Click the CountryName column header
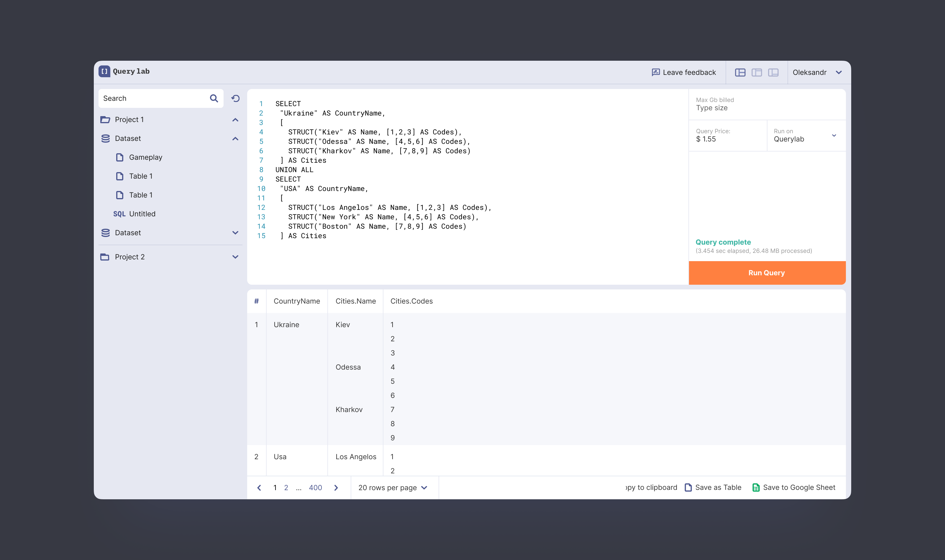 point(297,301)
